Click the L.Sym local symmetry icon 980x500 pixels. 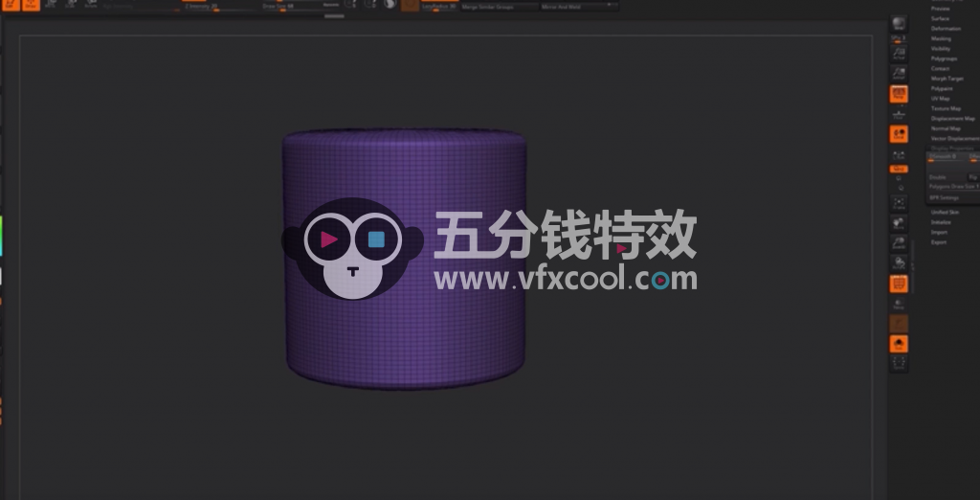[899, 154]
